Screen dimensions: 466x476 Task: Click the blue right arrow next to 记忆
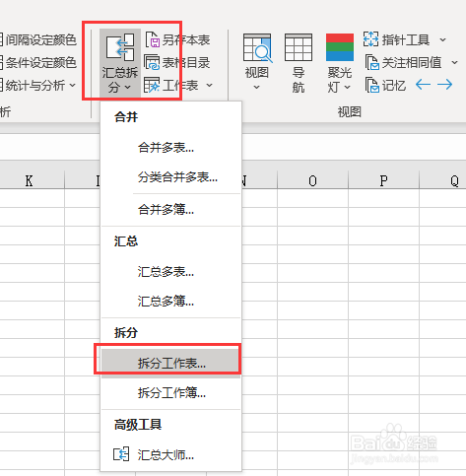coord(444,85)
